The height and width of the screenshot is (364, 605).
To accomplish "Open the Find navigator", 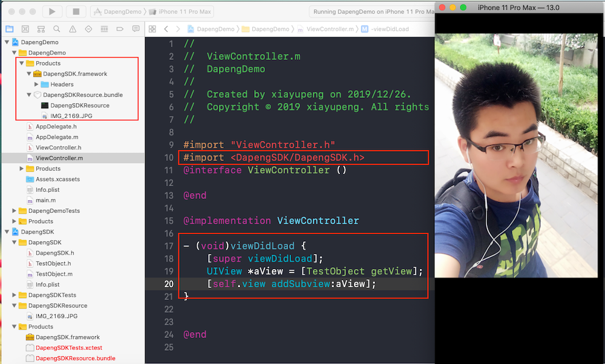I will pos(57,28).
